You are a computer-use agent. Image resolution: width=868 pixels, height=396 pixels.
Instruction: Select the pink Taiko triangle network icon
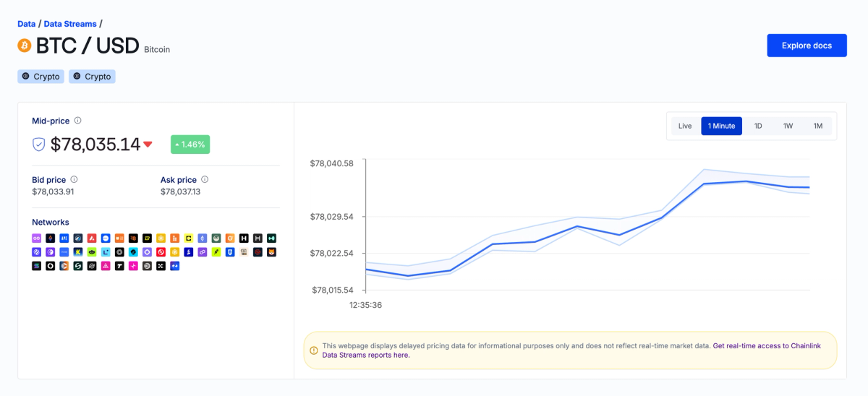[105, 266]
